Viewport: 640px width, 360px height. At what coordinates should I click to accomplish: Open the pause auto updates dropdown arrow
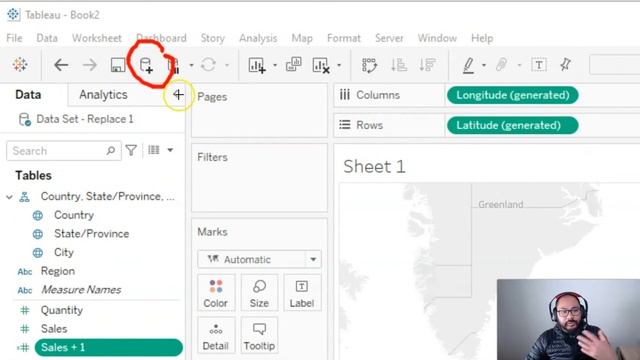pos(191,65)
